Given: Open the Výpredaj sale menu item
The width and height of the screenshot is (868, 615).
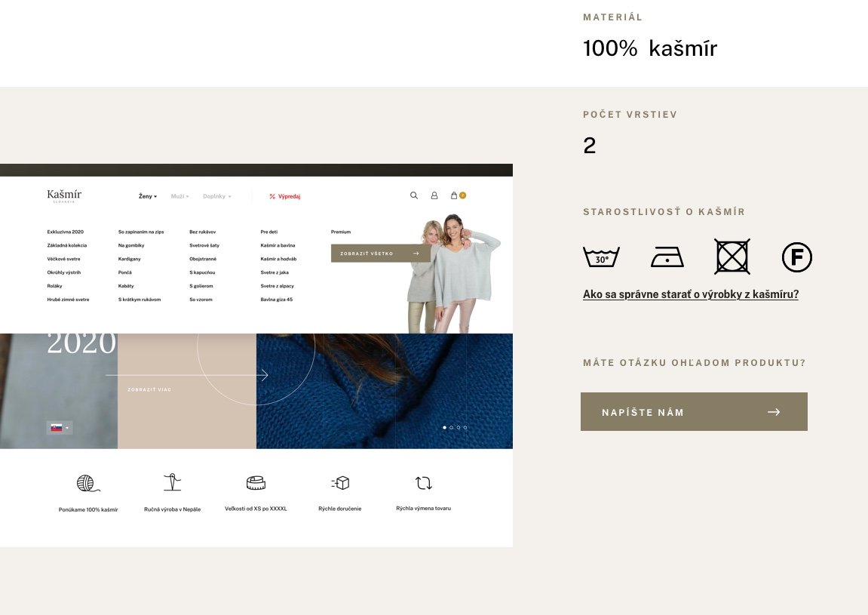Looking at the screenshot, I should click(285, 196).
